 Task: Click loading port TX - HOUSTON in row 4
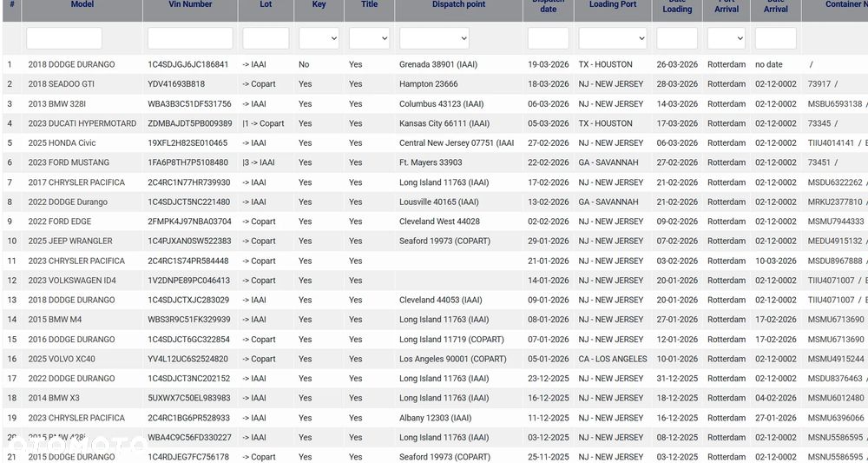tap(606, 123)
